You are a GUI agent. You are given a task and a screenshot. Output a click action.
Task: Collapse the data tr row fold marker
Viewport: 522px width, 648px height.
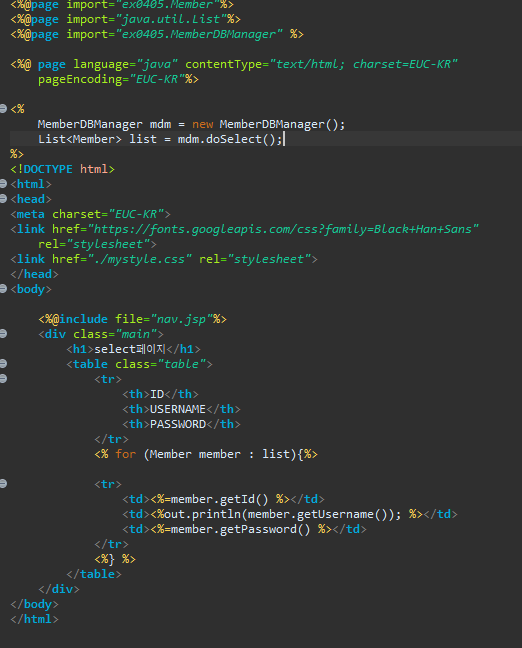coord(3,484)
